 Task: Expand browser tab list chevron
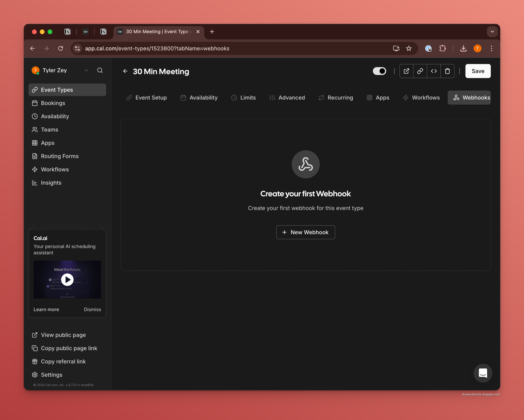492,32
